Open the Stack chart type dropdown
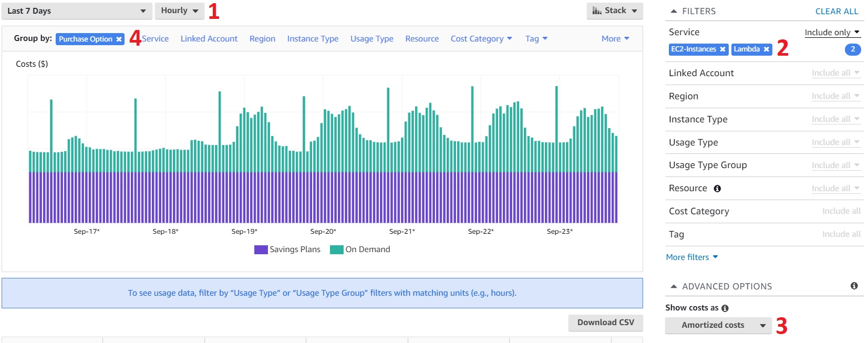 coord(614,11)
